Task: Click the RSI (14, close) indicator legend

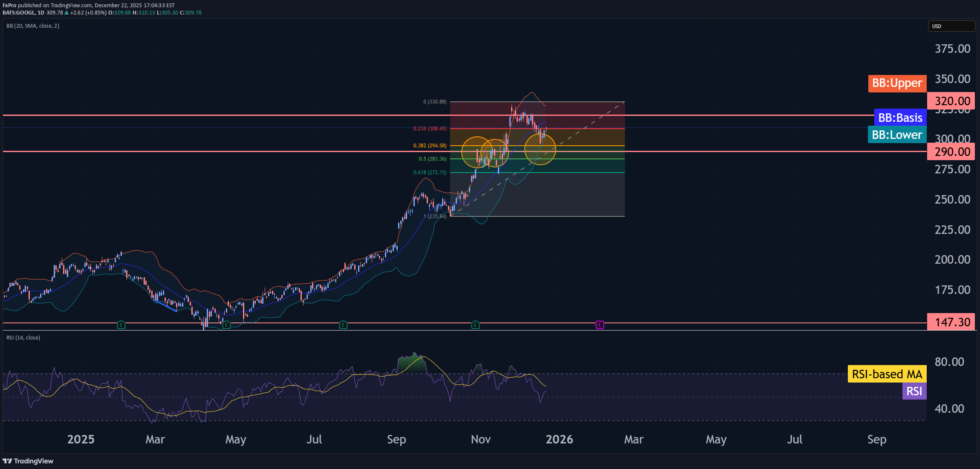Action: [23, 338]
